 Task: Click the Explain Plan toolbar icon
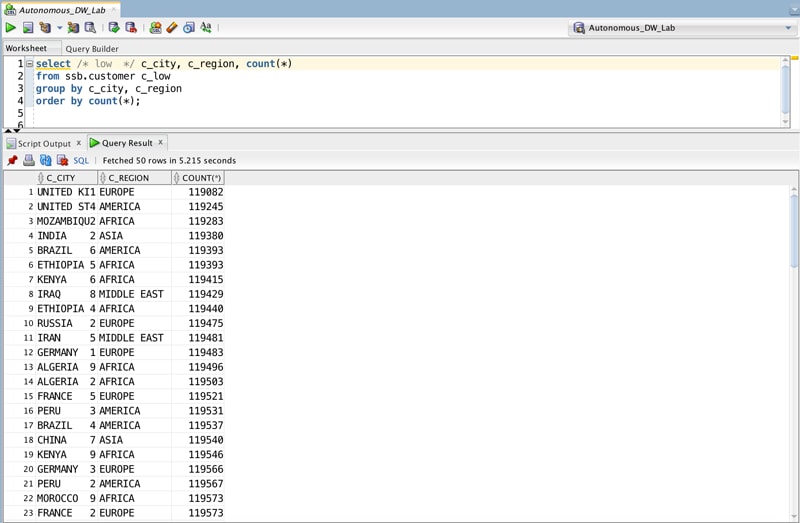pyautogui.click(x=45, y=28)
